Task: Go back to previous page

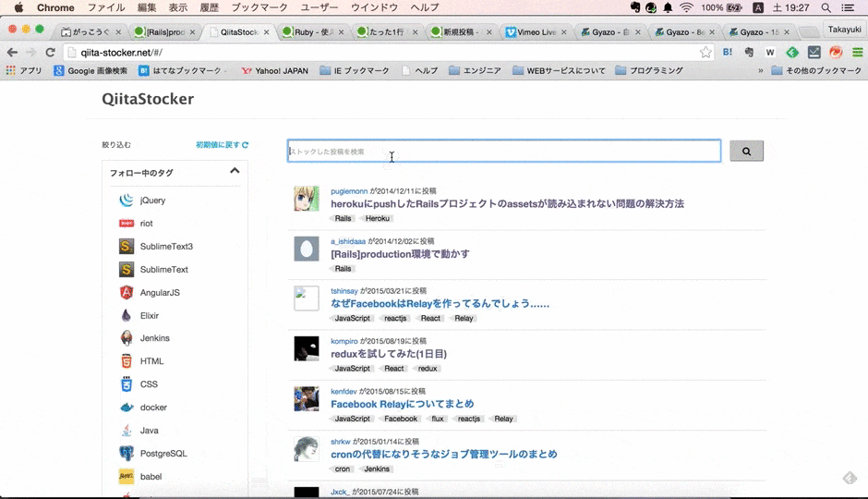Action: click(x=12, y=52)
